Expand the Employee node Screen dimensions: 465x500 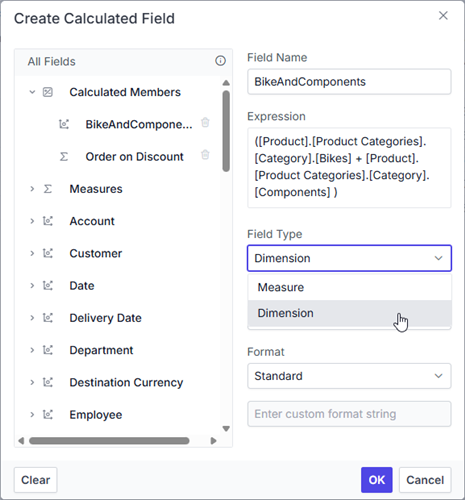click(32, 415)
